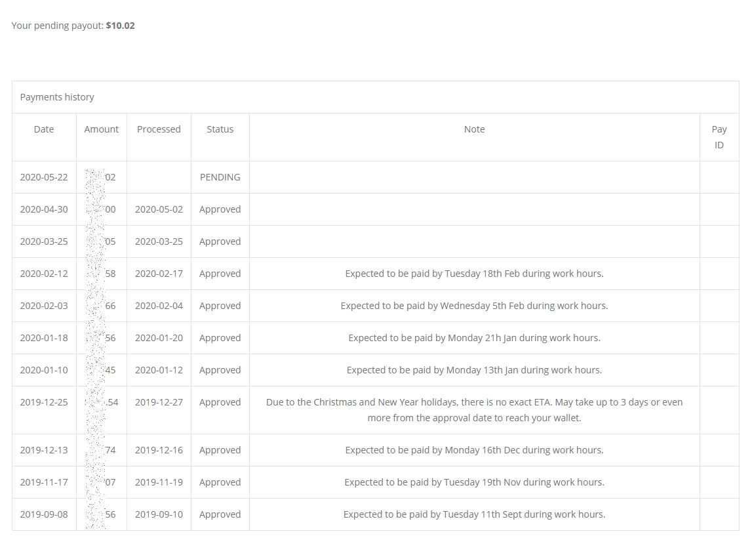
Task: Click the Christmas and New Year holidays note
Action: (x=475, y=410)
